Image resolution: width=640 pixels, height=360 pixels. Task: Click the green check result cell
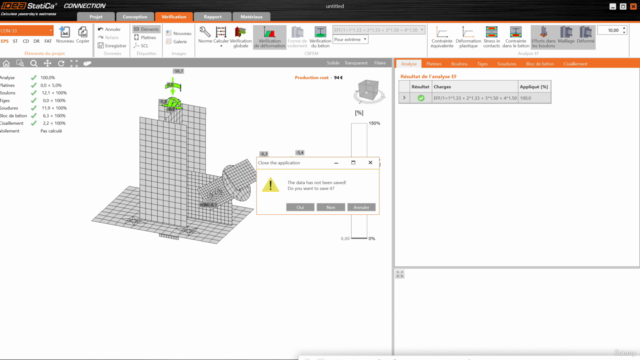(420, 98)
